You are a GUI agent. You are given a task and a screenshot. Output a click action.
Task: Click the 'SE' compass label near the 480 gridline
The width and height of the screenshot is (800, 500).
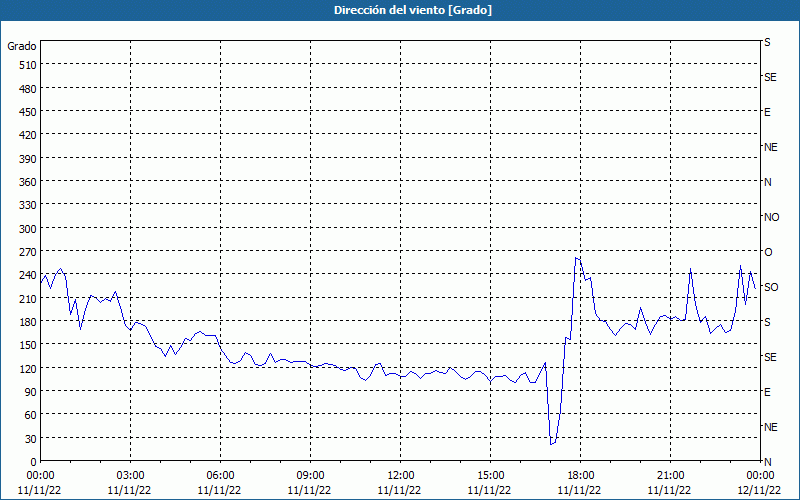770,78
